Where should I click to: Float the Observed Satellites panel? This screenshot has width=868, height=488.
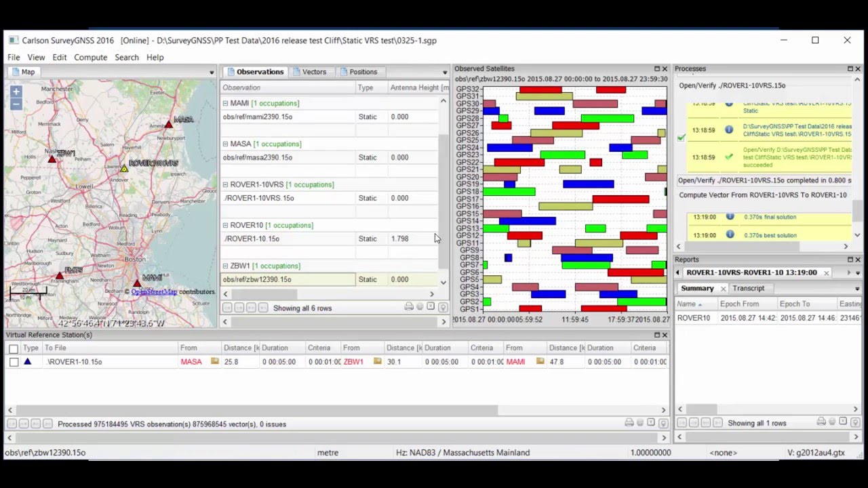(x=656, y=68)
